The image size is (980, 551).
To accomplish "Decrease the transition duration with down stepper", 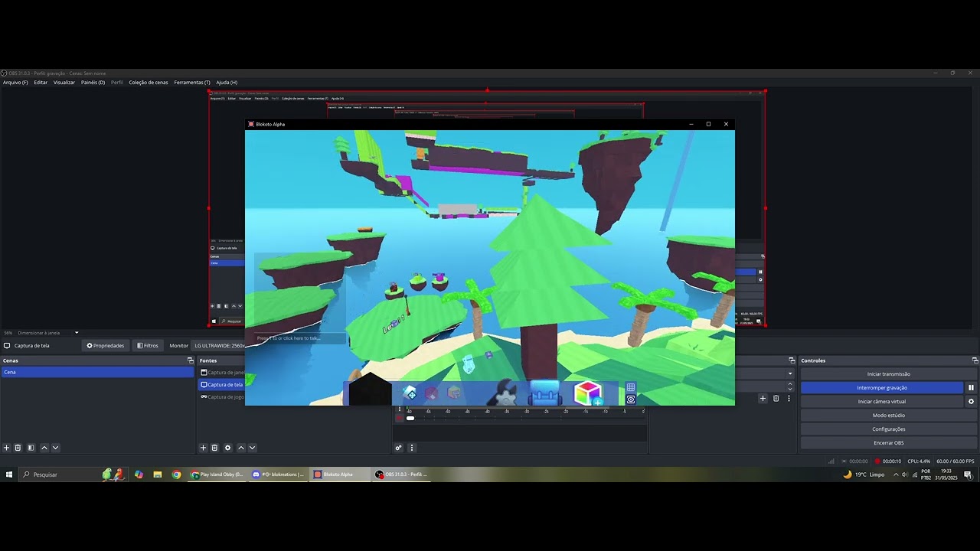I will coord(790,389).
